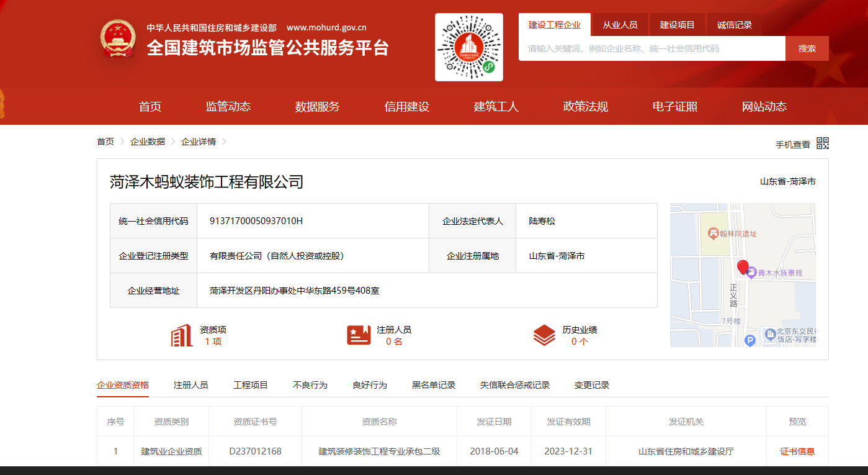The width and height of the screenshot is (868, 475).
Task: Click legal representative name 陆寿松
Action: tap(542, 221)
